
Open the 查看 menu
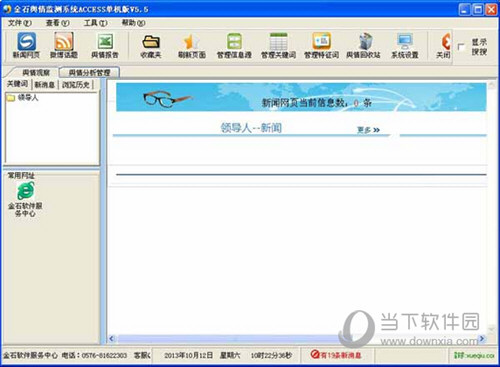pyautogui.click(x=57, y=23)
